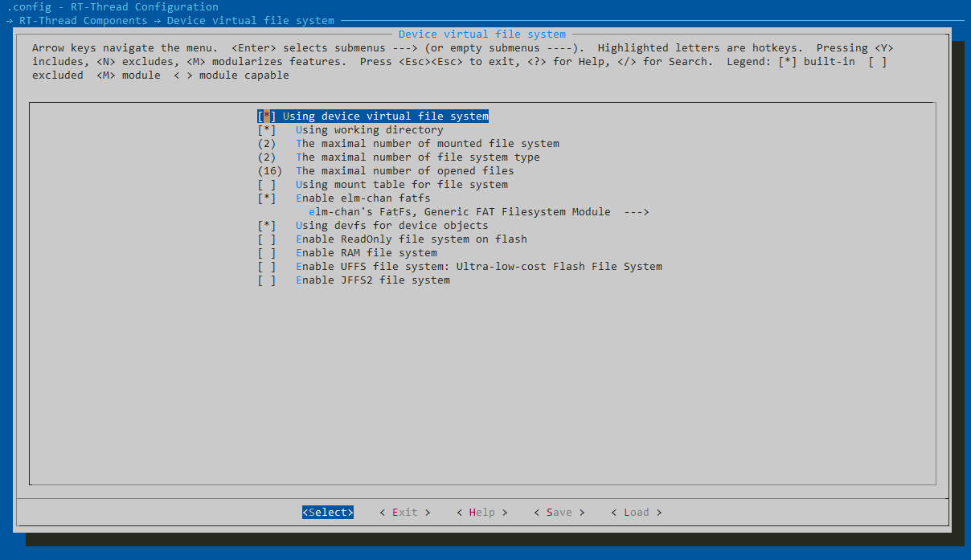Click the Select button
This screenshot has width=971, height=560.
coord(328,513)
